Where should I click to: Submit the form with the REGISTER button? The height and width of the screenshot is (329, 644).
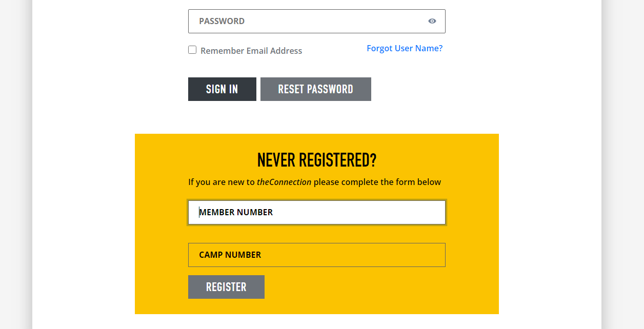(226, 287)
